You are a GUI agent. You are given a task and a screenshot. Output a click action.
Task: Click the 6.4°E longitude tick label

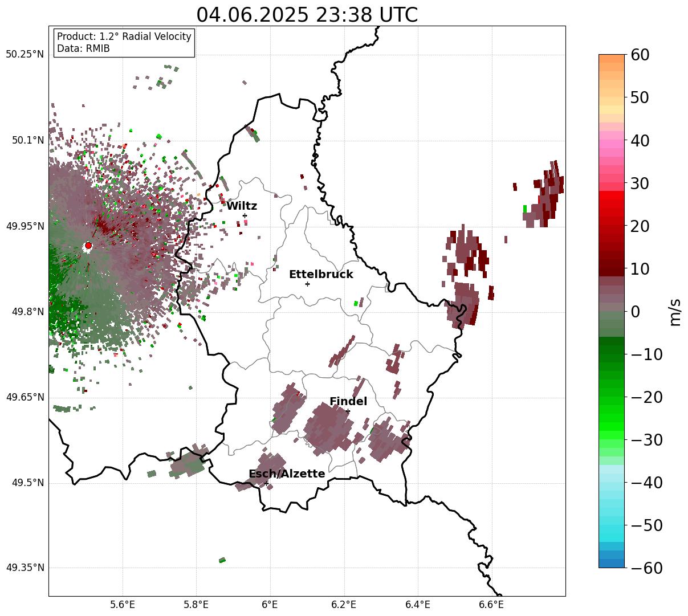pyautogui.click(x=418, y=605)
